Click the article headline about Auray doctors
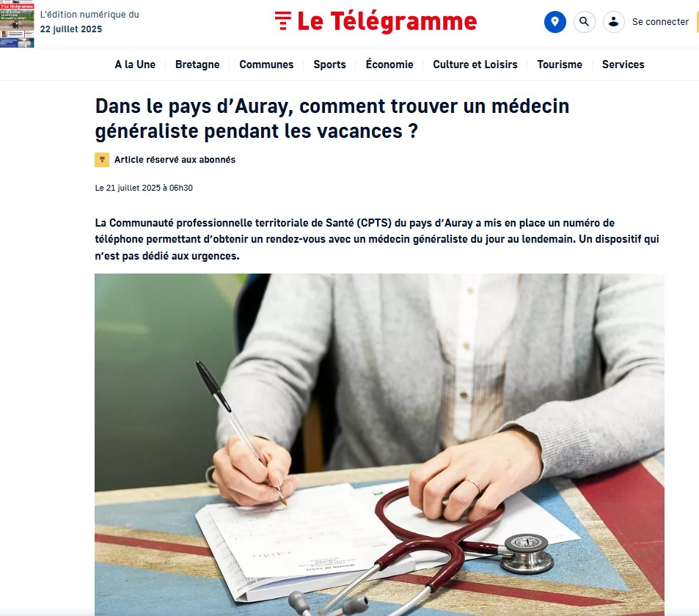699x616 pixels. pos(332,119)
